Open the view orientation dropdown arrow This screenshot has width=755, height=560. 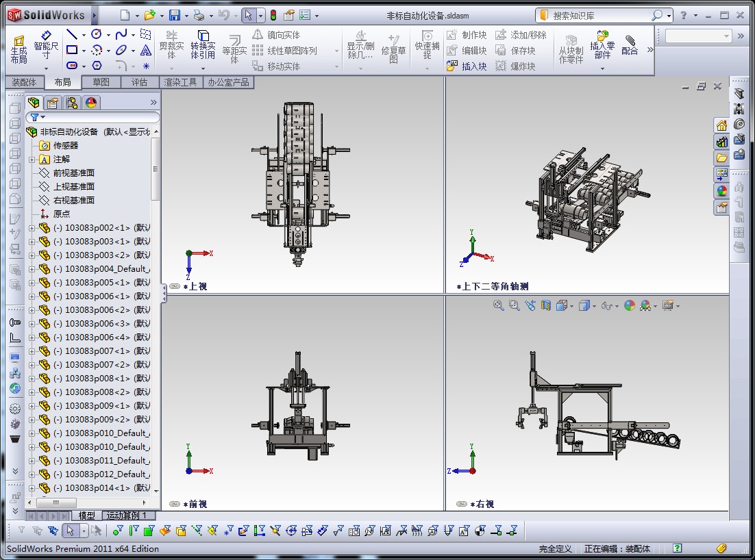coord(572,306)
